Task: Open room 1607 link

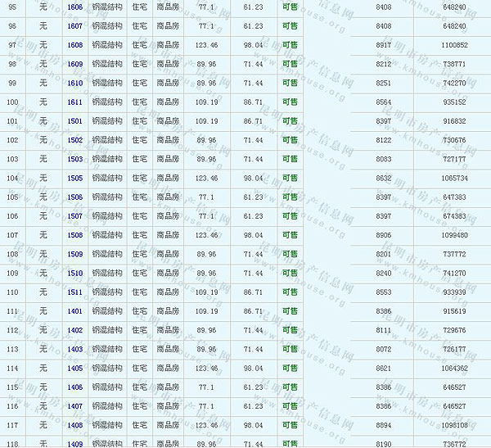Action: click(x=74, y=26)
